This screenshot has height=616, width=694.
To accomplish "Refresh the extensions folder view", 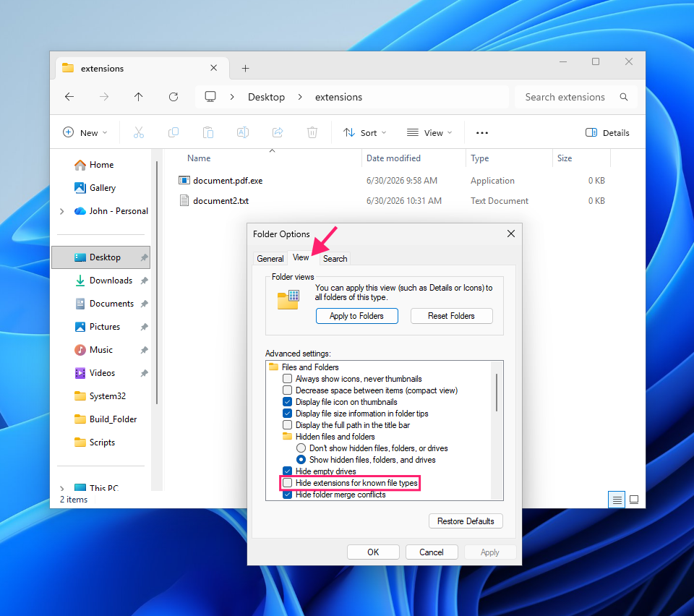I will 173,97.
